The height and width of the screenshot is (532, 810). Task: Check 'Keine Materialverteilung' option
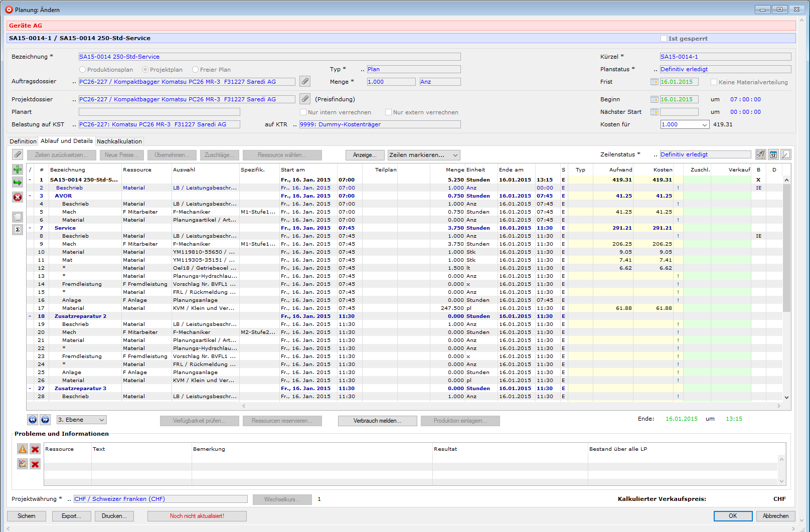pos(714,82)
